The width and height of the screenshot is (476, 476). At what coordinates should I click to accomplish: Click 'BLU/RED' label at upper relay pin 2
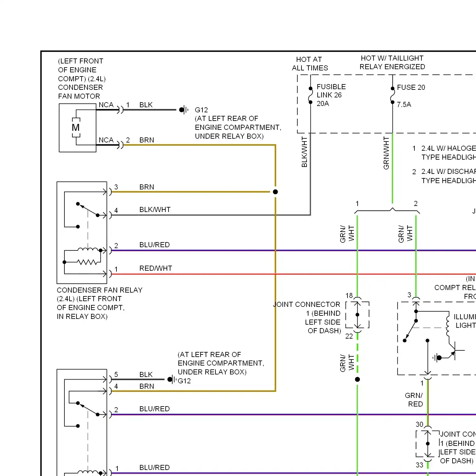[x=155, y=245]
